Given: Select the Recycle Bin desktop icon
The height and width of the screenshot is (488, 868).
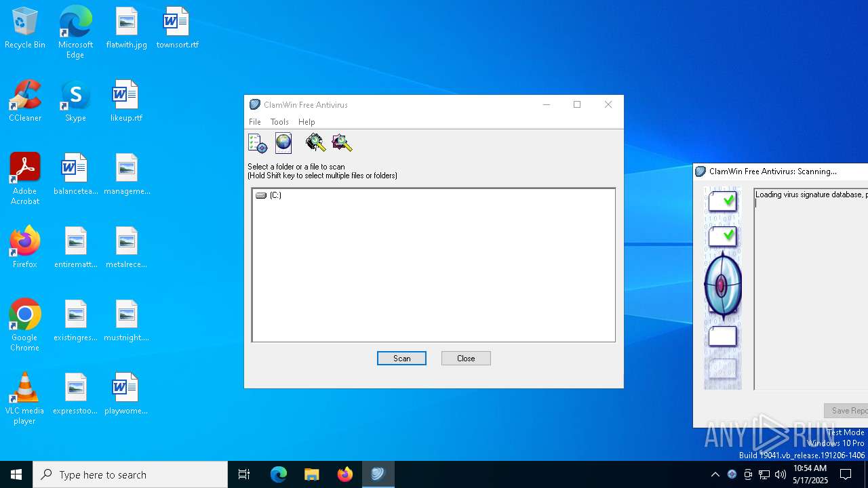Looking at the screenshot, I should pos(25,28).
